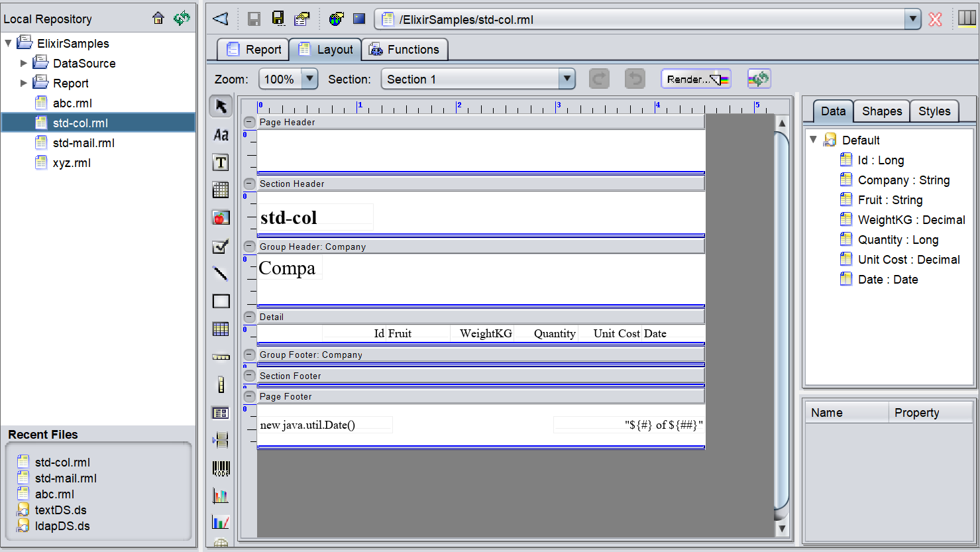Screen dimensions: 980x552
Task: Select the barcode tool
Action: tap(221, 469)
